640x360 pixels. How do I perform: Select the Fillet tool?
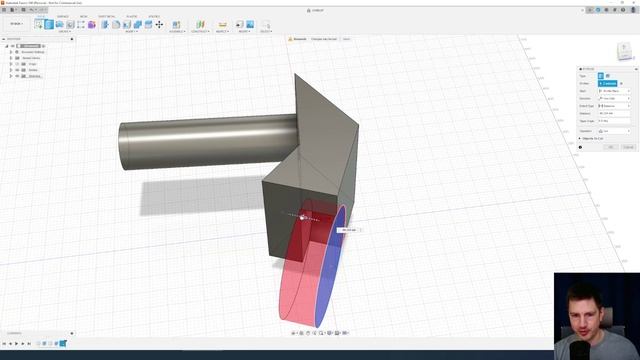116,24
